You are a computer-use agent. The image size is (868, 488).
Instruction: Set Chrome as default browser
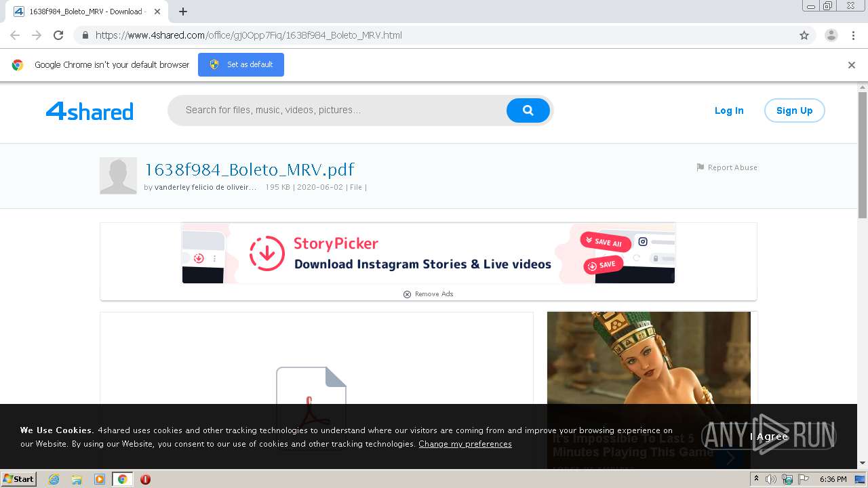[241, 64]
